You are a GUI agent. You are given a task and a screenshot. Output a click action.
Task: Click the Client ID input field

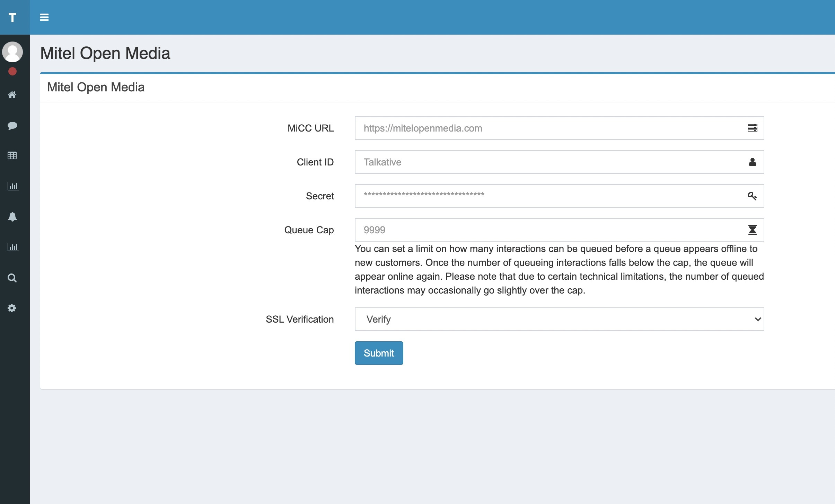(559, 162)
